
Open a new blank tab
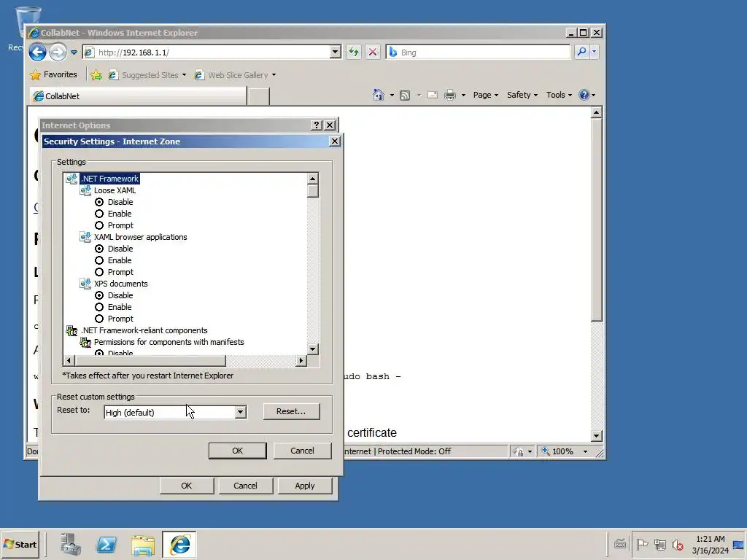[259, 96]
